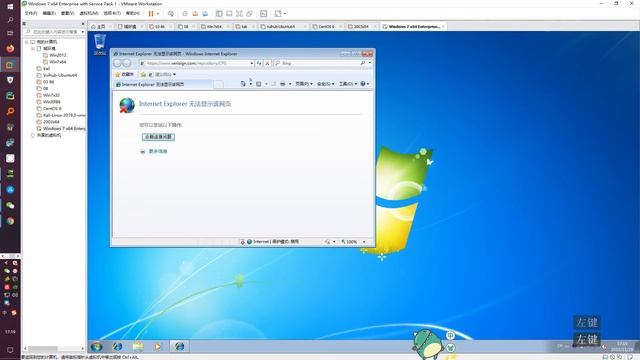Viewport: 640px width, 360px height.
Task: Open the snapshot manager toolbar icon
Action: [x=205, y=13]
